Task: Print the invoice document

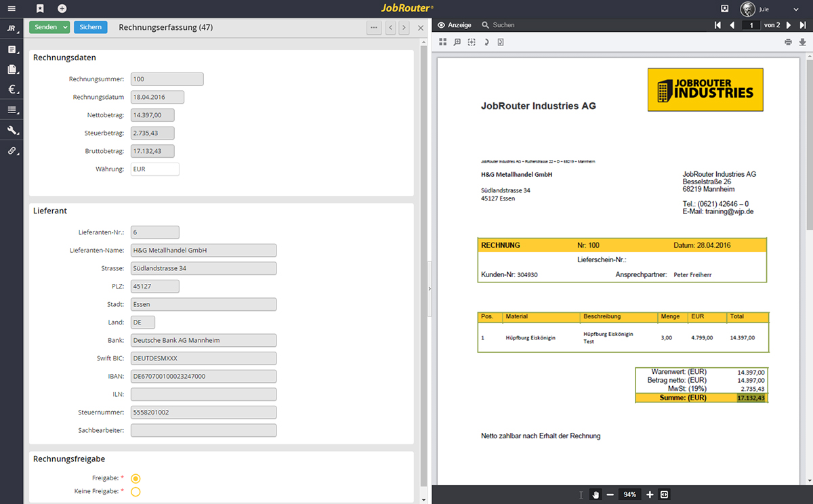Action: [788, 42]
